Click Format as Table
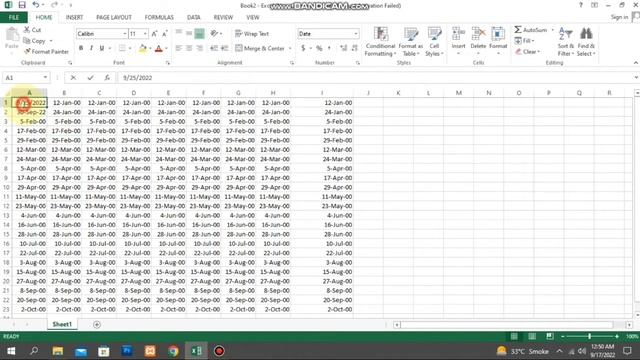Screen dimensions: 640x360 pyautogui.click(x=410, y=42)
